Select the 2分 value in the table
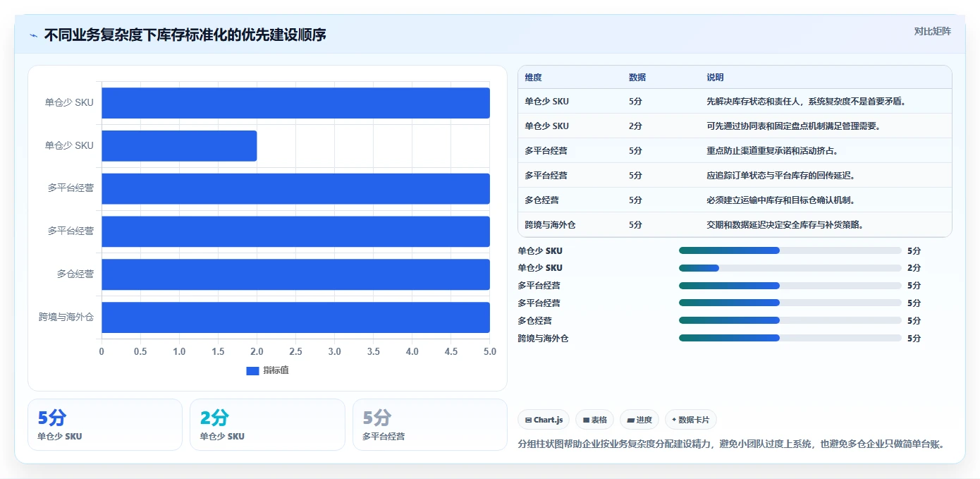This screenshot has height=479, width=980. point(635,126)
